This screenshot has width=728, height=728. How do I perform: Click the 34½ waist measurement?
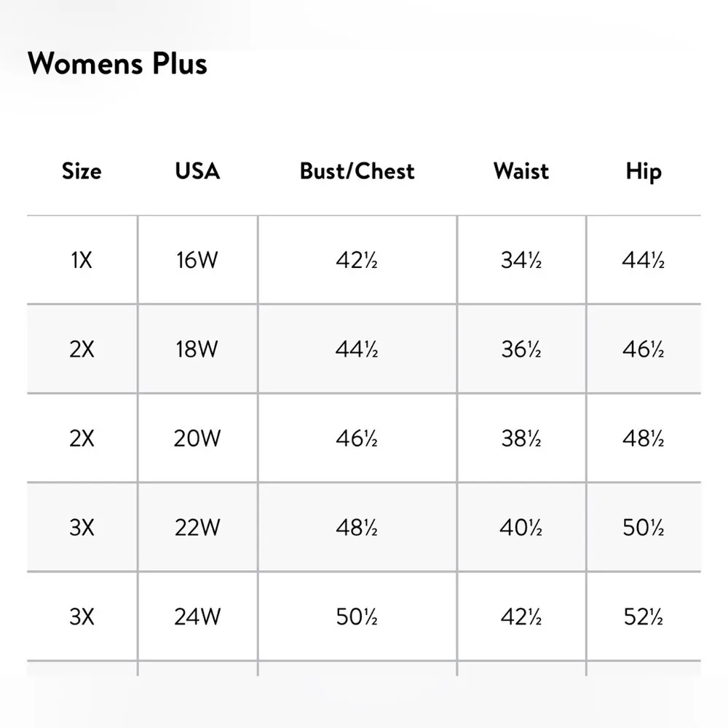coord(521,260)
